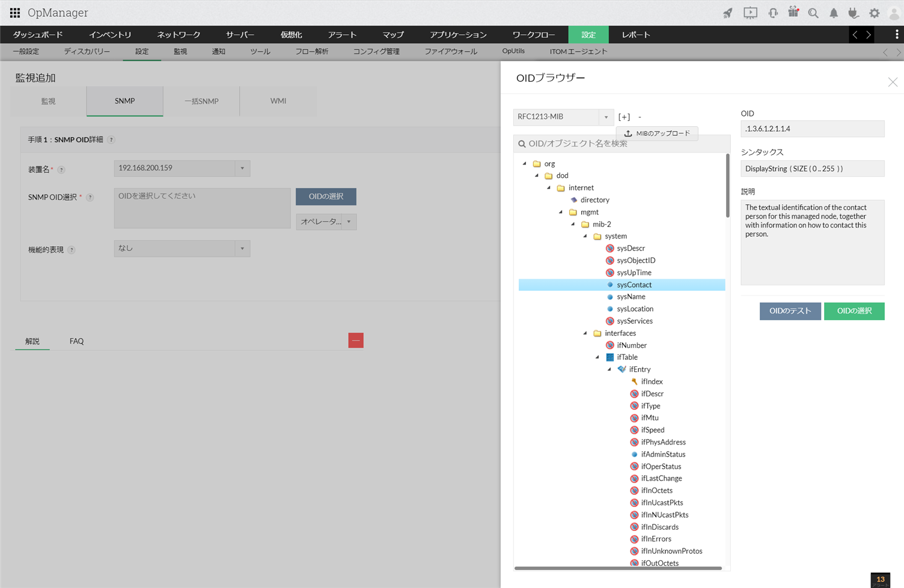Click the magnifier search icon in header
The image size is (904, 588).
[813, 13]
